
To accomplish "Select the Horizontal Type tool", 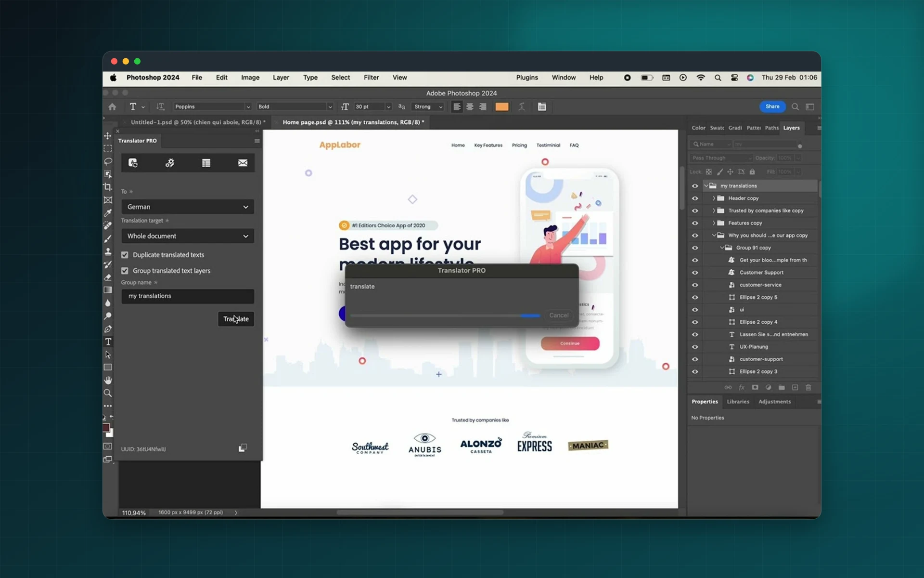I will 108,342.
